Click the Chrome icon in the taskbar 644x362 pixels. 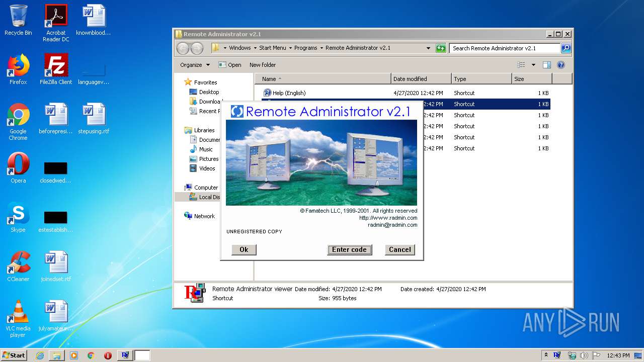click(x=91, y=355)
